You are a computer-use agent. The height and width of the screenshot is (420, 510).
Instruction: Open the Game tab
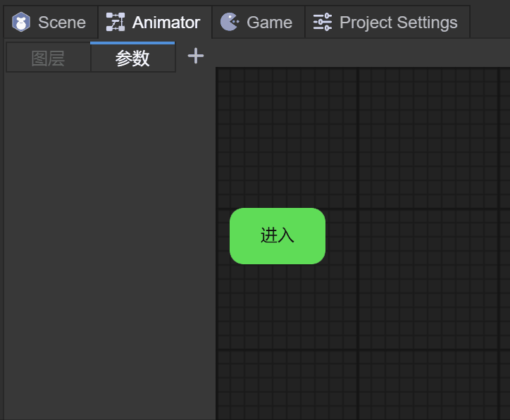click(x=269, y=23)
